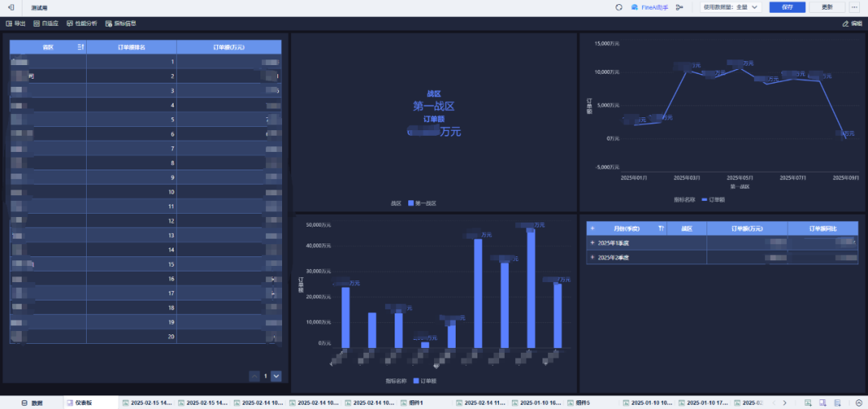Click the sort icon in 月份(季度) header
868x409 pixels.
[x=661, y=228]
